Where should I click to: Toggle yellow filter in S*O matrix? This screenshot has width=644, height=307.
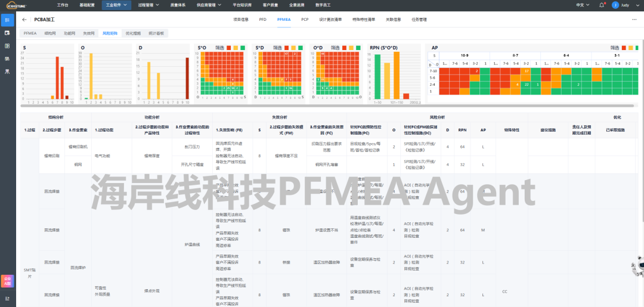[x=236, y=48]
